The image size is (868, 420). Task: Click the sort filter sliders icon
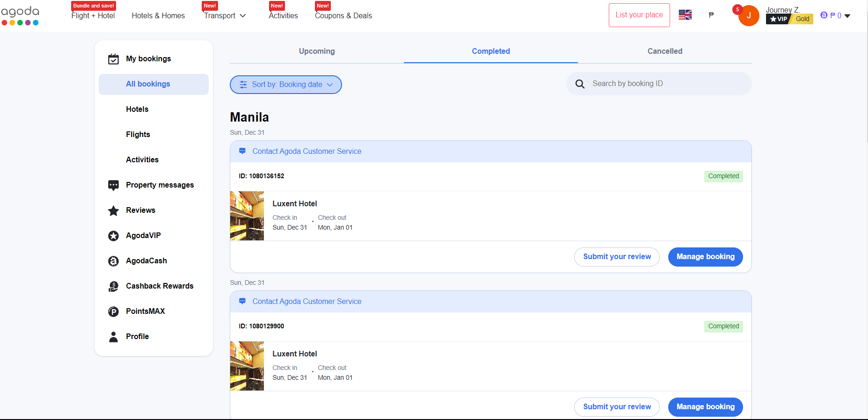pyautogui.click(x=243, y=85)
